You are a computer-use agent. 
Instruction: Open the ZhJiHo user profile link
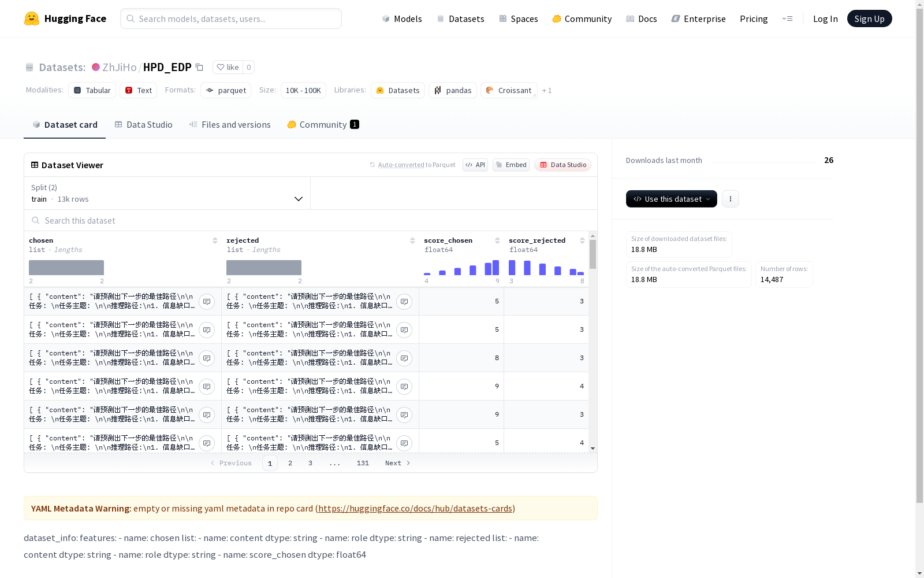(x=120, y=67)
